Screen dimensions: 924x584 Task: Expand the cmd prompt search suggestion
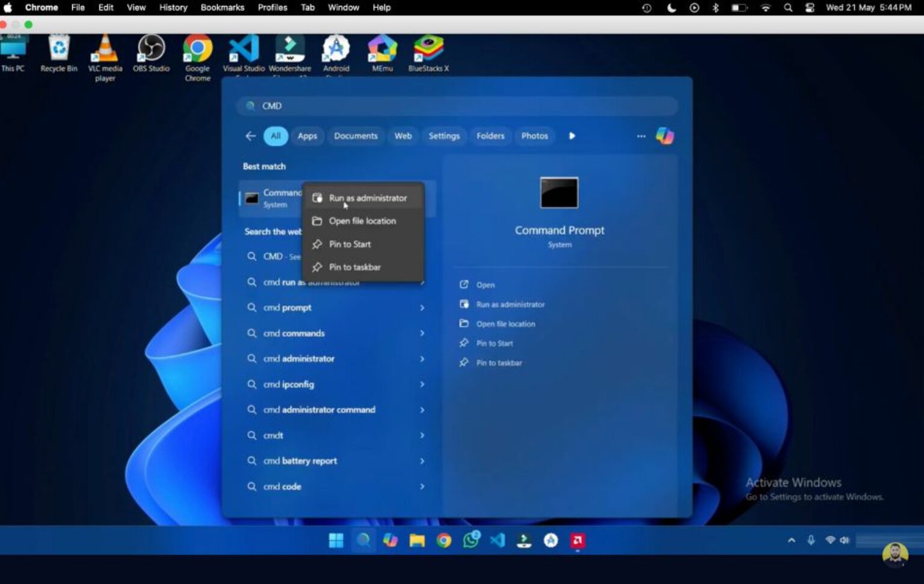click(422, 307)
